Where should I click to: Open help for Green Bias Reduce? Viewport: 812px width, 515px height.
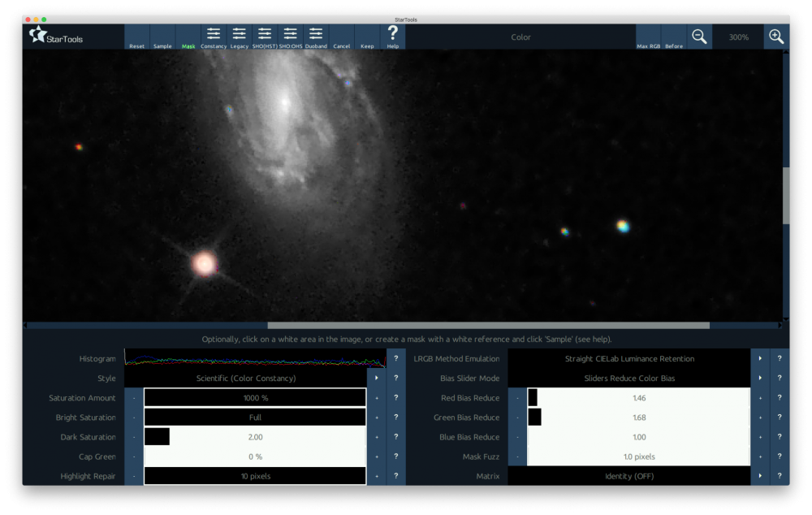[780, 418]
